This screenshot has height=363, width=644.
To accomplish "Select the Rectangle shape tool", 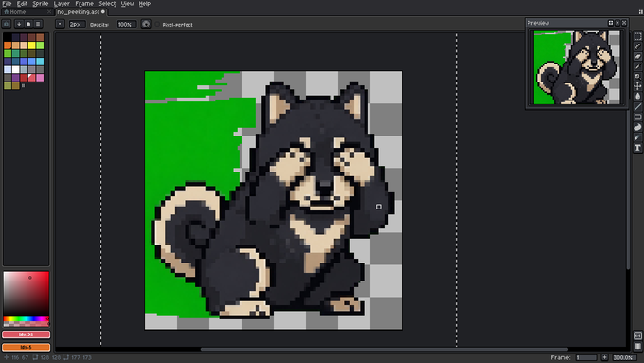I will pos(637,118).
